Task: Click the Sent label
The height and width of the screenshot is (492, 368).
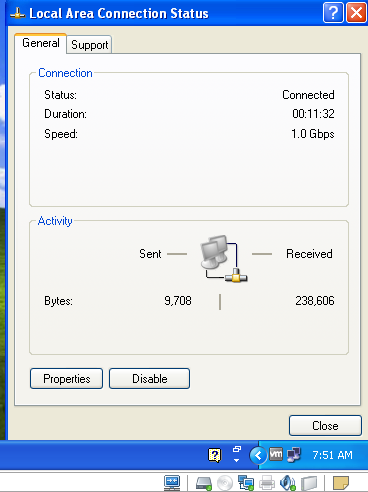Action: point(150,254)
